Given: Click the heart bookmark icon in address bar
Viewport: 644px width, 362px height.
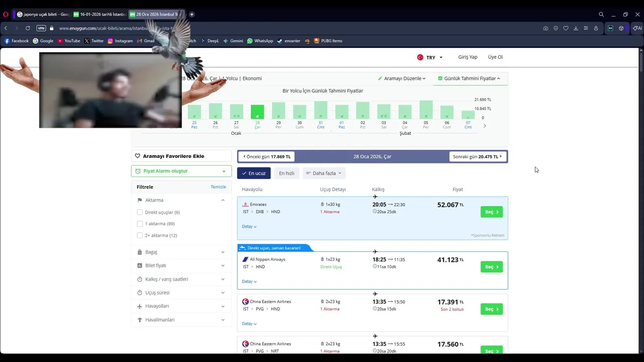Looking at the screenshot, I should tap(566, 28).
